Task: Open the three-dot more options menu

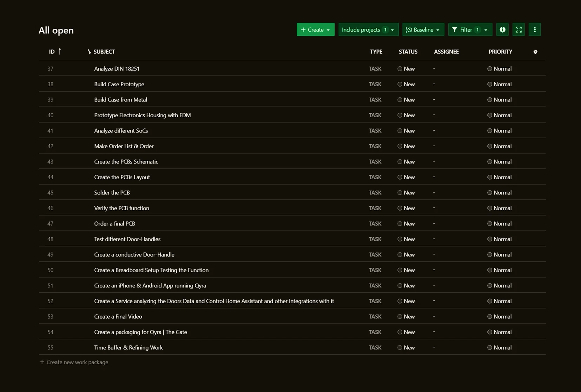Action: (535, 30)
